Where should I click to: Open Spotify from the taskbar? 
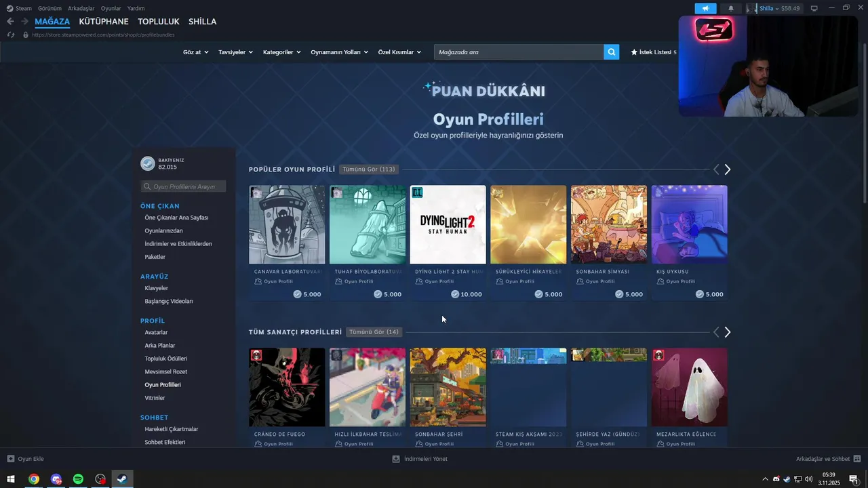point(78,479)
